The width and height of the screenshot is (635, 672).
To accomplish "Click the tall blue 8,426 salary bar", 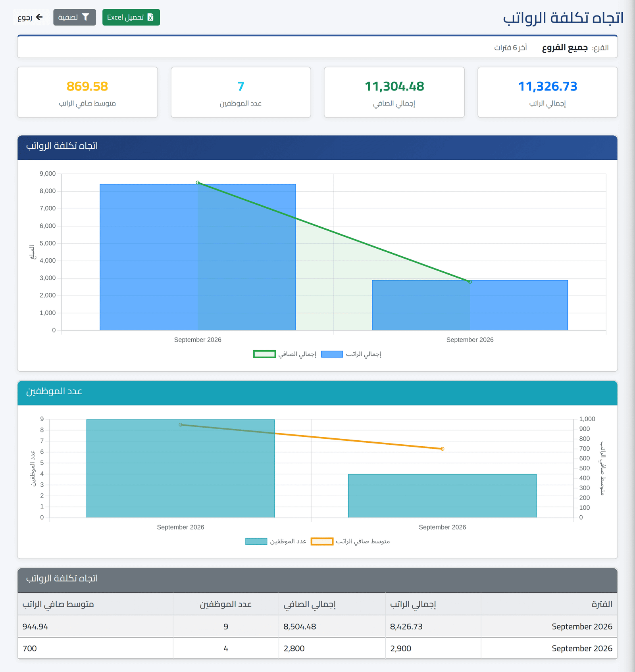I will (x=198, y=257).
